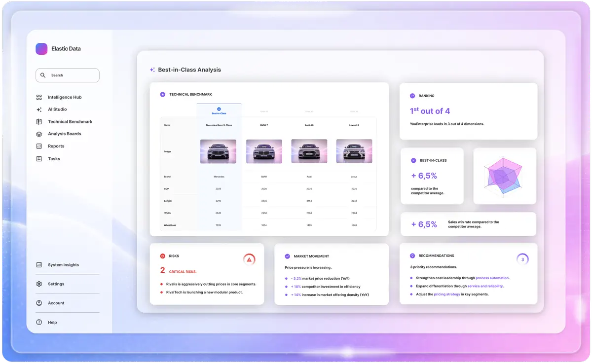
Task: Click the Width value 2784
Action: tap(309, 213)
